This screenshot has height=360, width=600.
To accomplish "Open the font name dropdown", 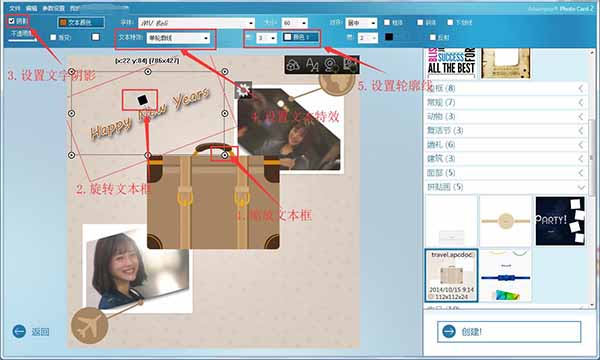I will click(196, 23).
